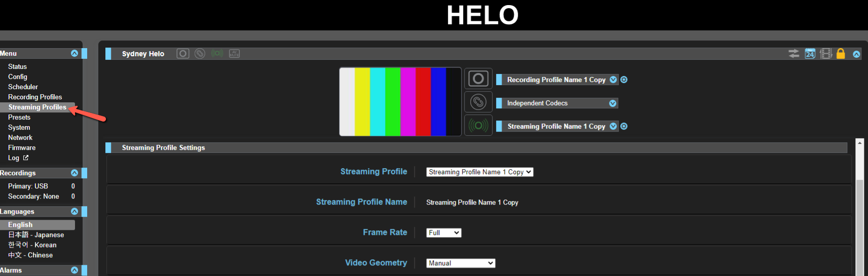
Task: Click the gear icon next to recording profile
Action: coord(624,80)
